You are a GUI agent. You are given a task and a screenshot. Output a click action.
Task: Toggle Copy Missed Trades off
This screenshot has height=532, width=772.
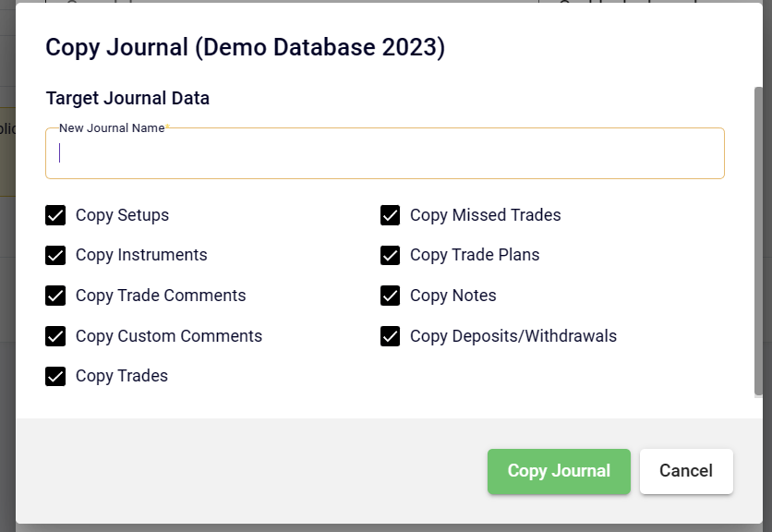(390, 215)
